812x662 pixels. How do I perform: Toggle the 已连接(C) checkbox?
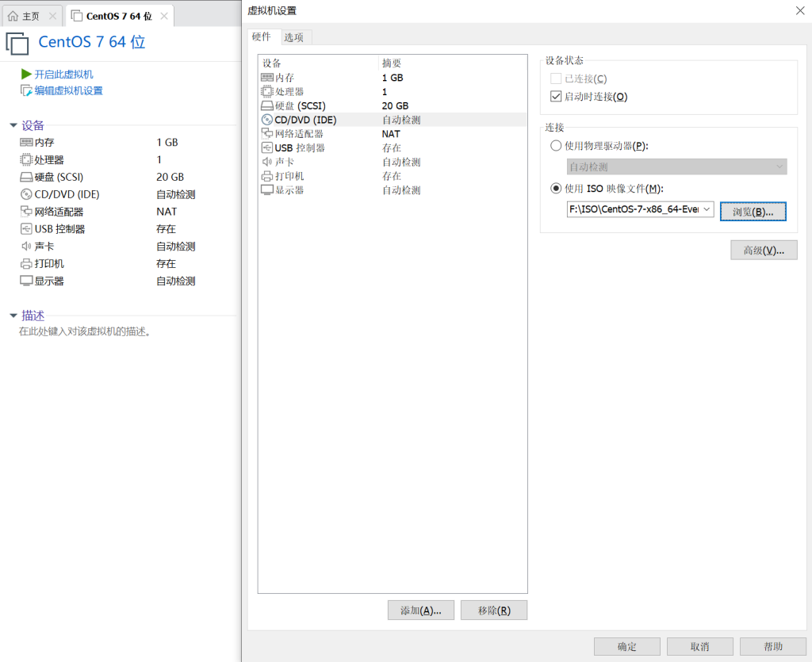tap(556, 78)
